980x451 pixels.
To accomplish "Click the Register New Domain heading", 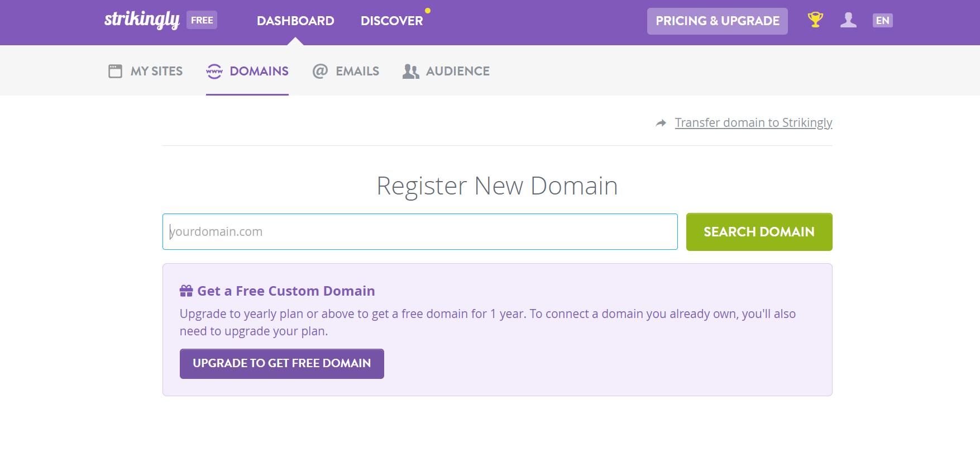I will (497, 186).
